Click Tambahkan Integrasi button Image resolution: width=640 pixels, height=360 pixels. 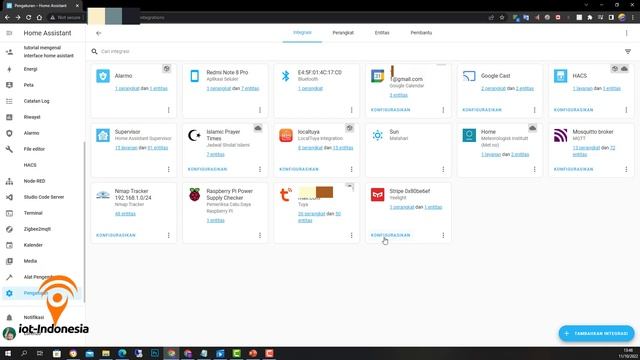point(596,333)
